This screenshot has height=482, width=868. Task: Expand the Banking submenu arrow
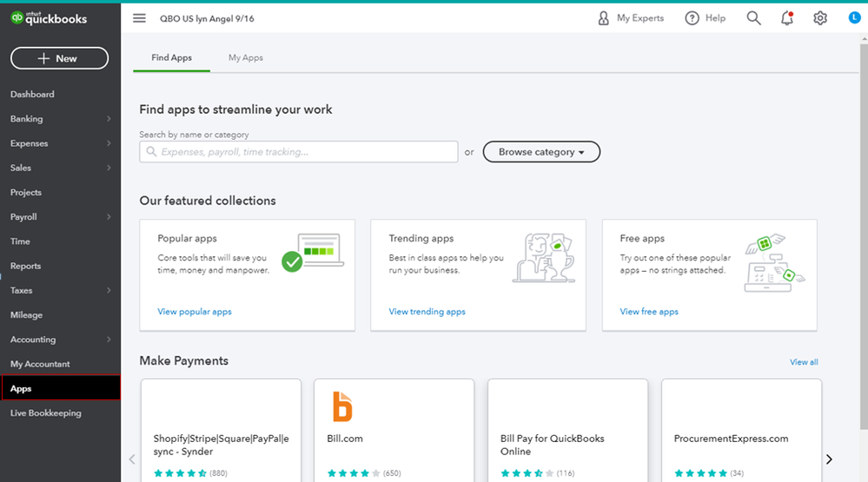[x=109, y=119]
